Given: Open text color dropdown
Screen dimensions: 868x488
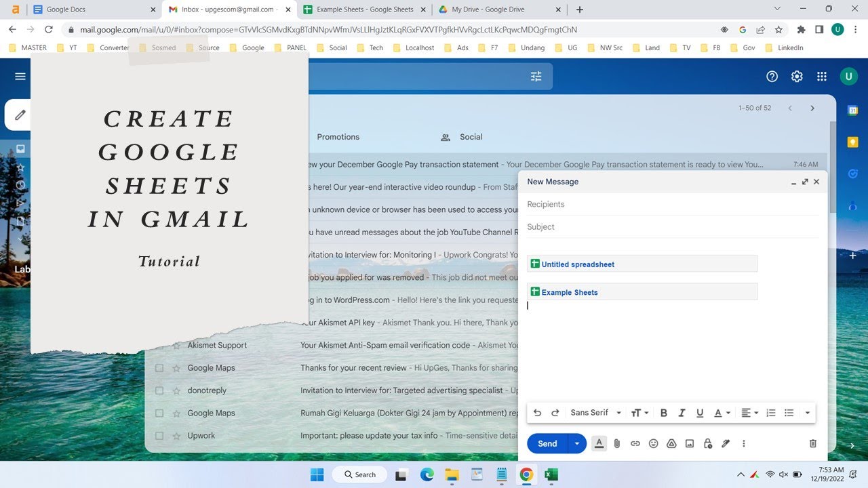Looking at the screenshot, I should click(722, 413).
